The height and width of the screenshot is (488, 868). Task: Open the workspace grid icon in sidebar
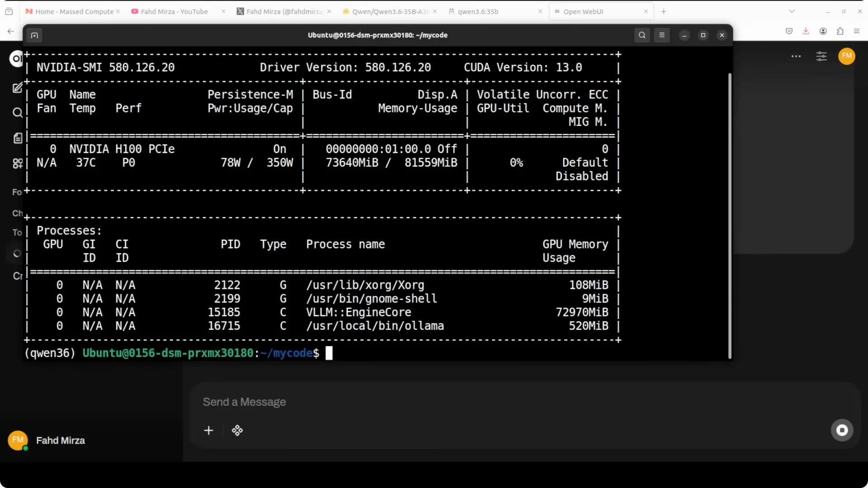17,163
